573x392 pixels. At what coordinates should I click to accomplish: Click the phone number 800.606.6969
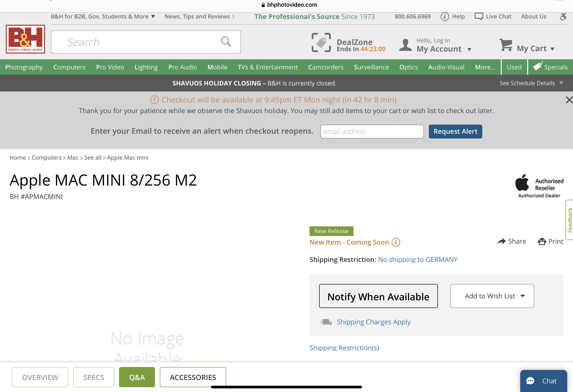coord(412,17)
